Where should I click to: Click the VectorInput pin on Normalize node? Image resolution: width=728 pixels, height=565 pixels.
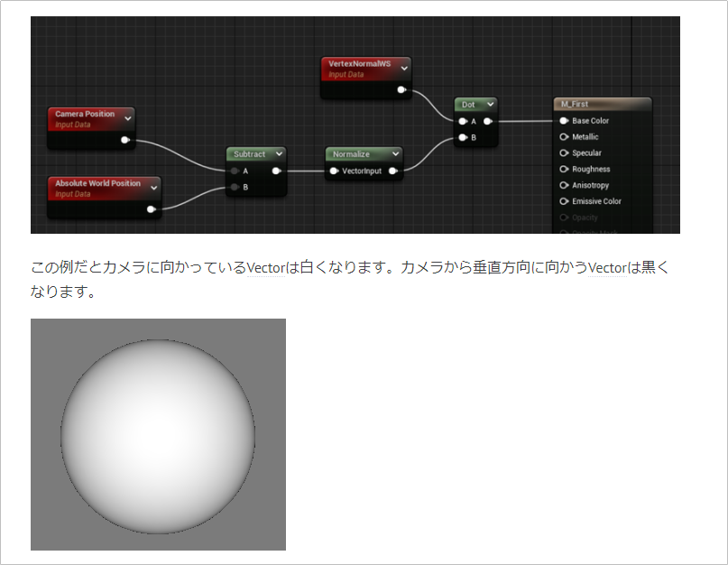point(335,171)
